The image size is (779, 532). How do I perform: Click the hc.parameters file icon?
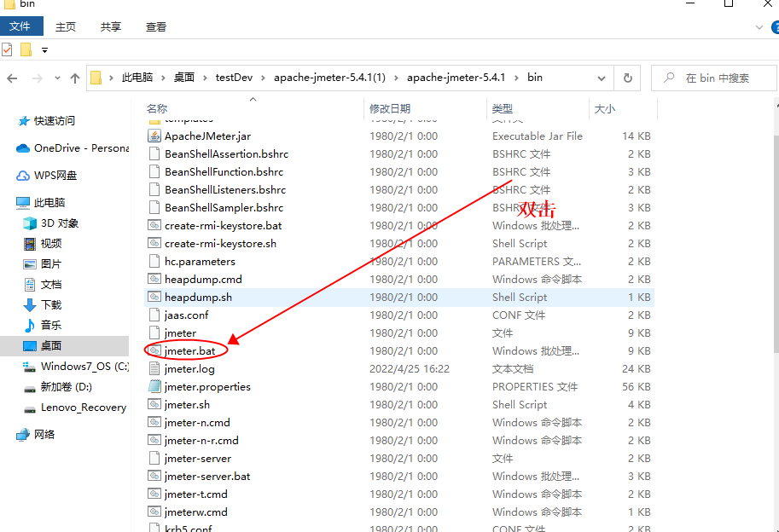click(x=154, y=261)
